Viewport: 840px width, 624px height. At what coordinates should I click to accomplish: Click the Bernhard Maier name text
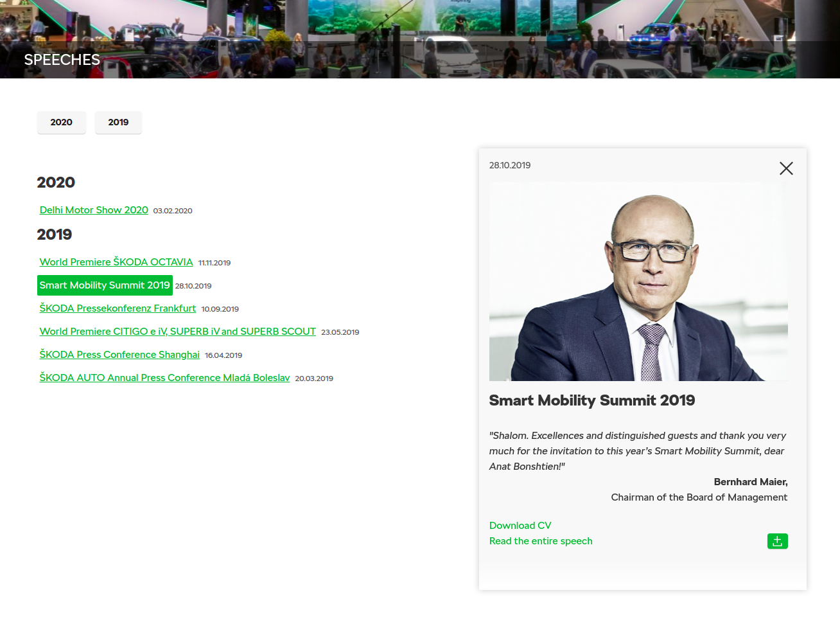751,482
